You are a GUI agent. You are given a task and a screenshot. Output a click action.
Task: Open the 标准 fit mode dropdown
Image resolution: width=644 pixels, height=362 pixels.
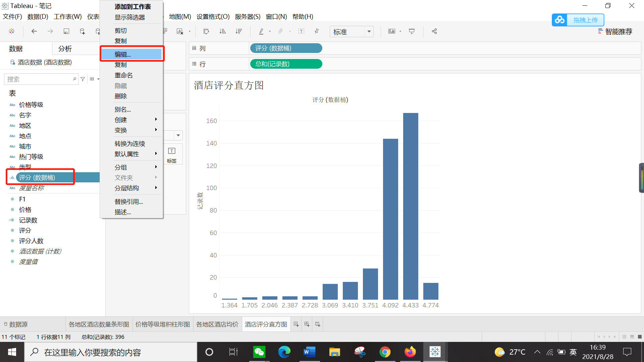click(x=369, y=32)
